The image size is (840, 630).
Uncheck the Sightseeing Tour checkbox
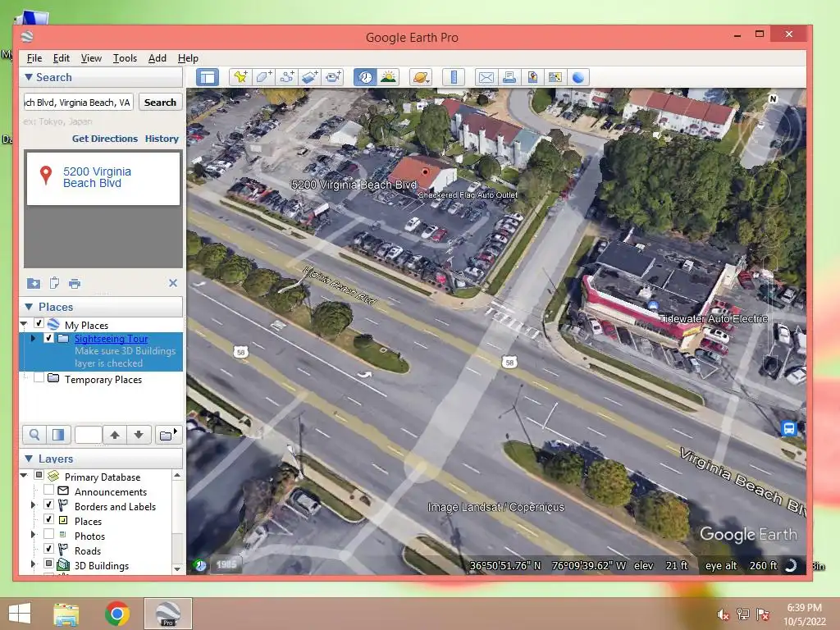tap(48, 338)
